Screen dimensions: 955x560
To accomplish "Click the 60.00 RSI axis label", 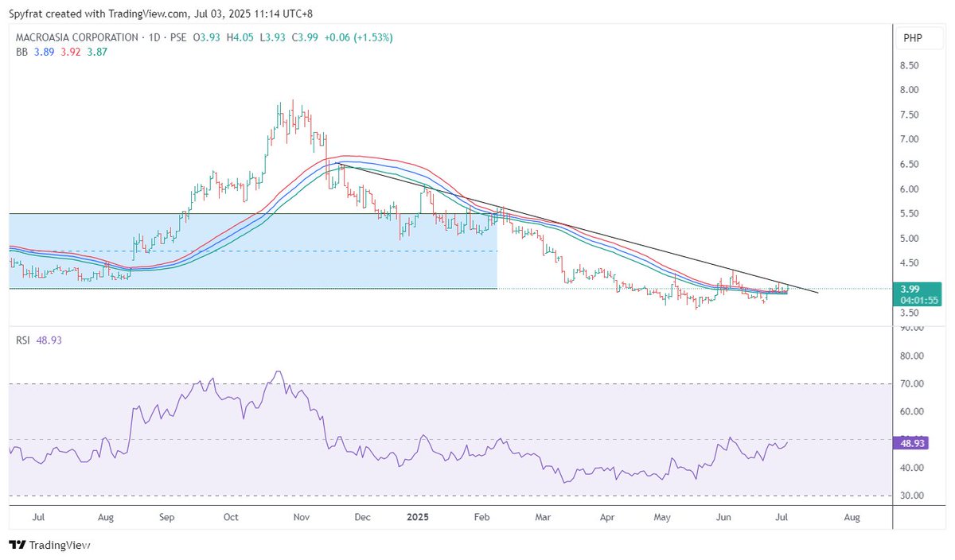I will pos(914,412).
